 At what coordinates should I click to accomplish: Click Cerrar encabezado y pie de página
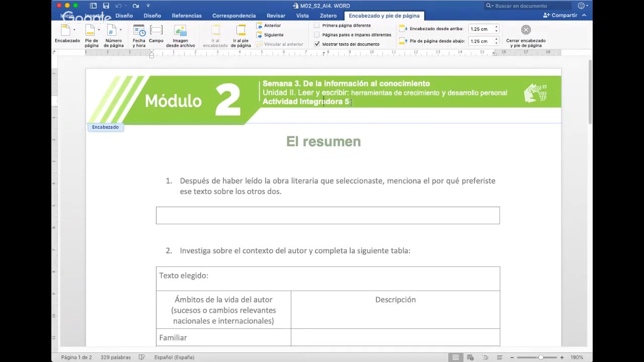tap(526, 36)
